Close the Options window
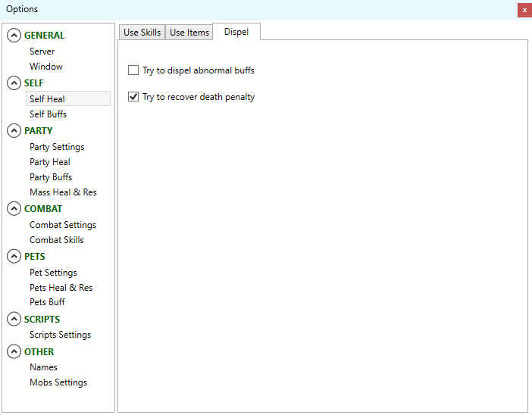The width and height of the screenshot is (532, 415). 524,10
